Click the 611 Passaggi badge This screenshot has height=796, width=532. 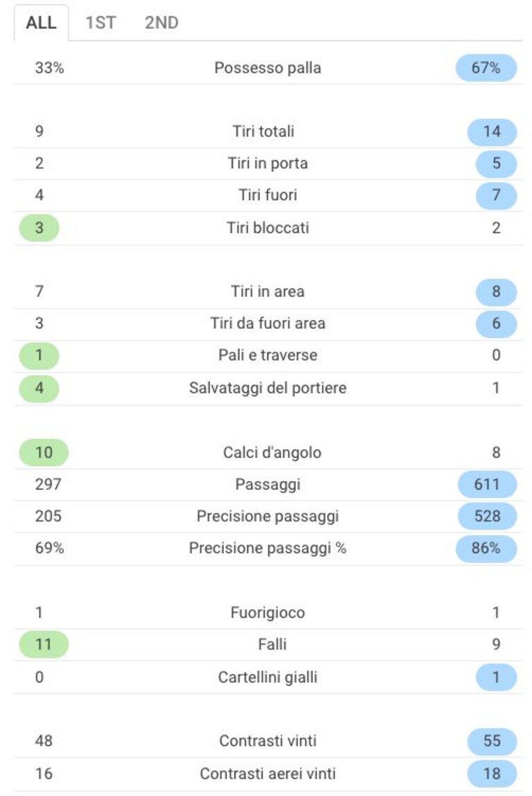(x=488, y=484)
